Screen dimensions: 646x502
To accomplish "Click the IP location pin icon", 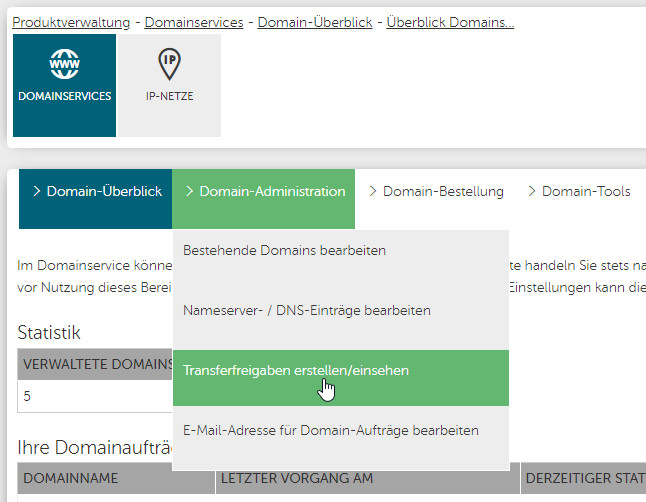I will (169, 65).
